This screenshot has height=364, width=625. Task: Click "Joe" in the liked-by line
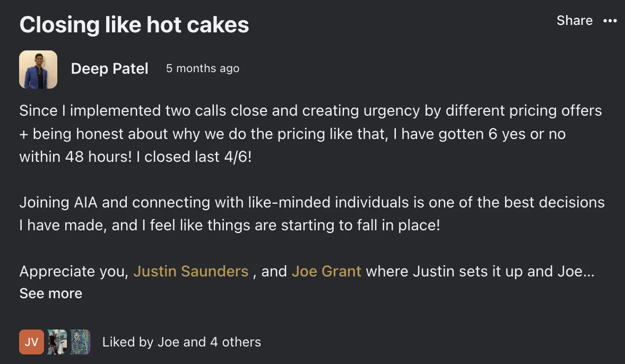(x=168, y=342)
